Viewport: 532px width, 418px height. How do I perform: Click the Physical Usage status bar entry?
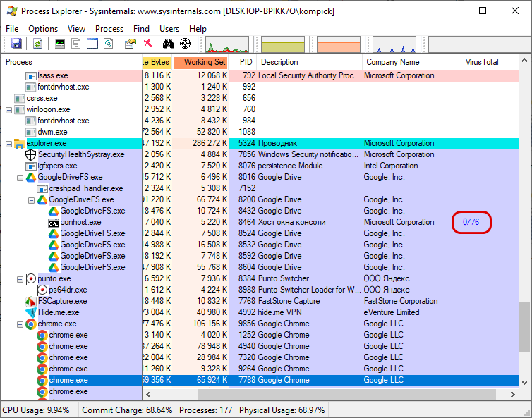(282, 410)
